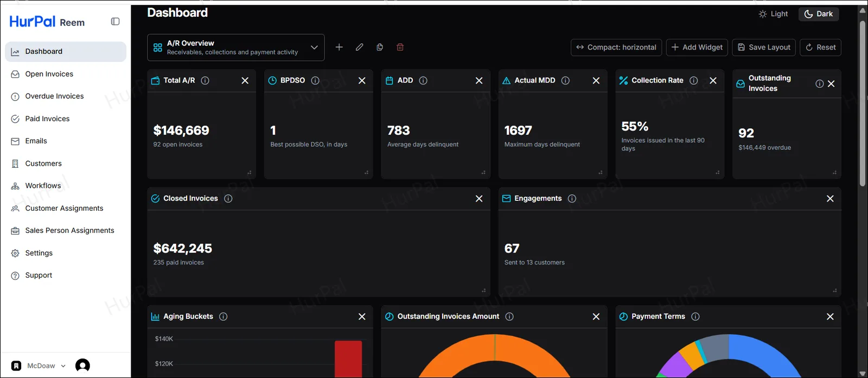
Task: Click the Save Layout button
Action: click(764, 47)
